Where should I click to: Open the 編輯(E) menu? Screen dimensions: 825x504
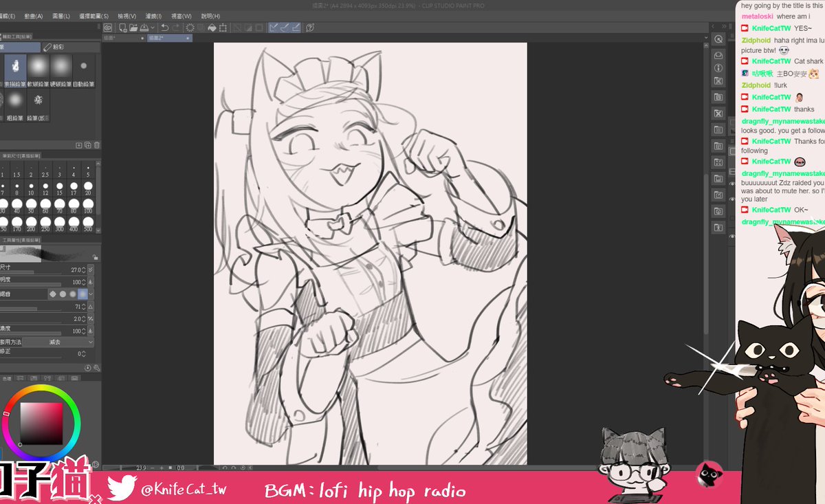click(9, 16)
